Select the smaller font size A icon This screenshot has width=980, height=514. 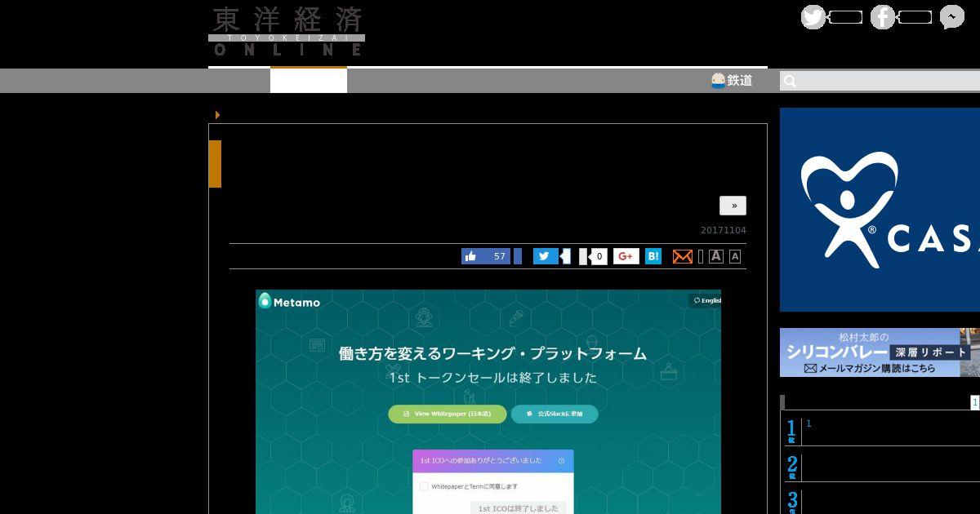[735, 257]
